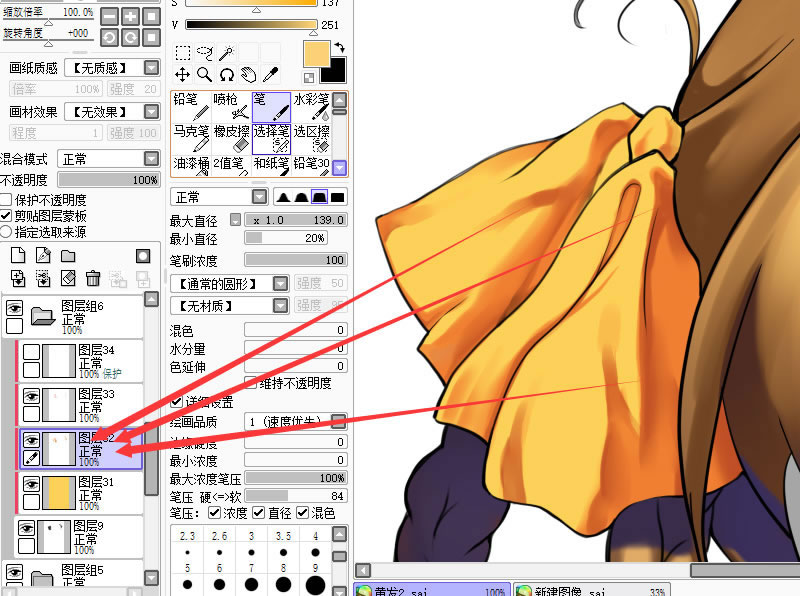The height and width of the screenshot is (596, 800).
Task: Open the 画材效果 dropdown
Action: click(x=152, y=111)
